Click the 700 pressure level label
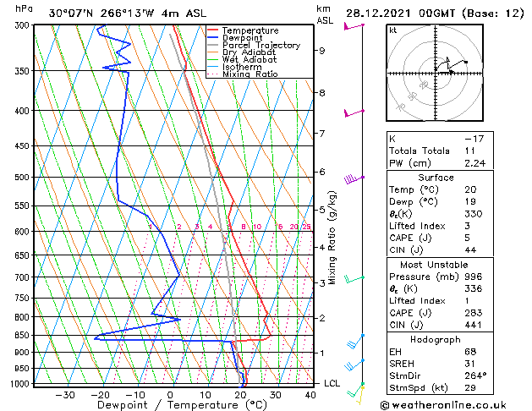Image resolution: width=532 pixels, height=411 pixels. [x=24, y=277]
